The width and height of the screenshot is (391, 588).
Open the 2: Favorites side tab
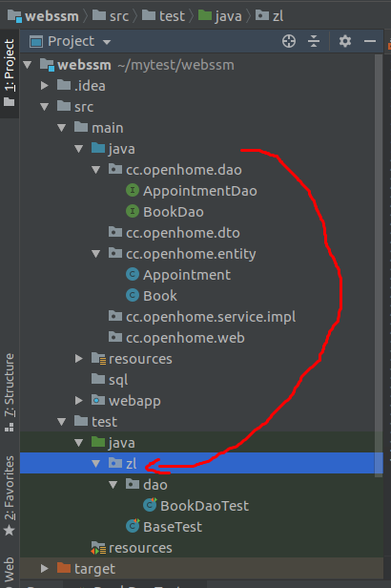click(x=9, y=495)
